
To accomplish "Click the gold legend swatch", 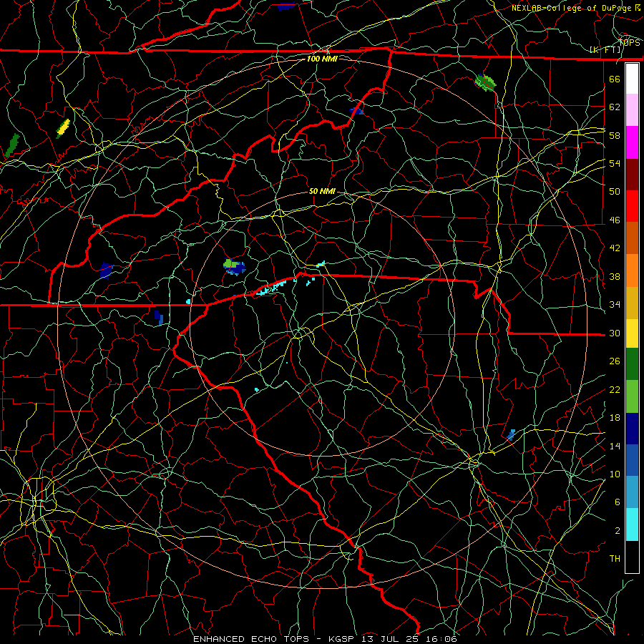I will pyautogui.click(x=632, y=303).
